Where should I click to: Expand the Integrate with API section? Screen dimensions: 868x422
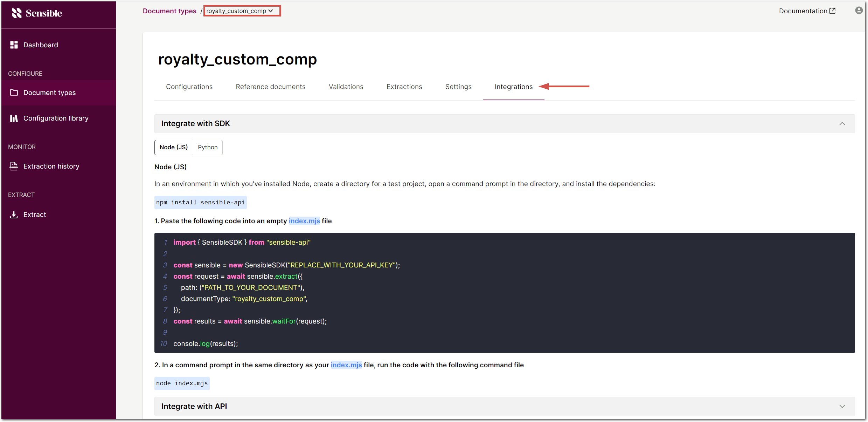coord(842,407)
